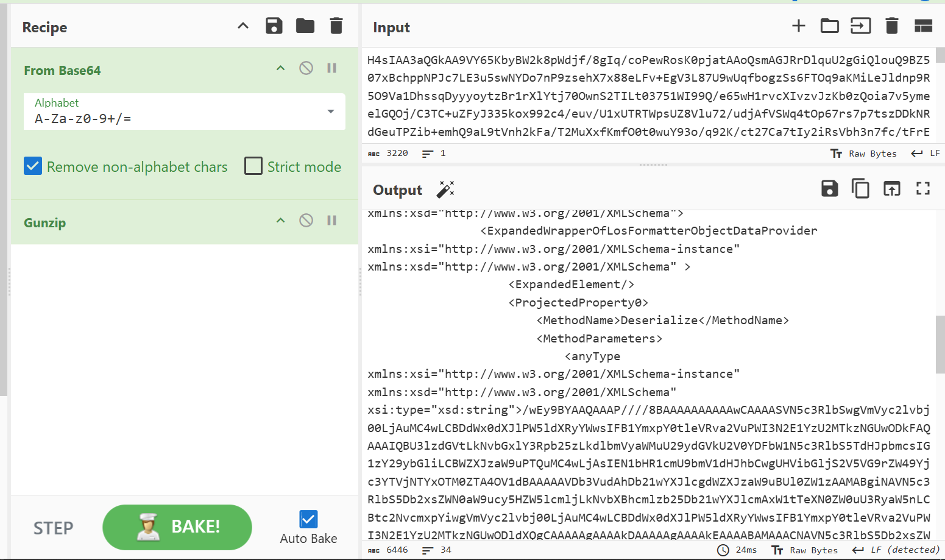This screenshot has width=945, height=560.
Task: Click into the Input text area
Action: (x=649, y=96)
